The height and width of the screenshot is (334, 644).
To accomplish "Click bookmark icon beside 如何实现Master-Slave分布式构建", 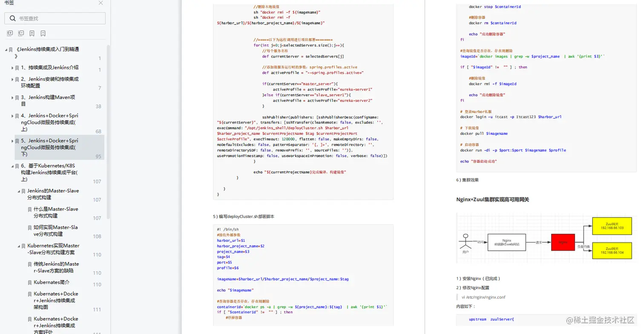I will pyautogui.click(x=30, y=228).
